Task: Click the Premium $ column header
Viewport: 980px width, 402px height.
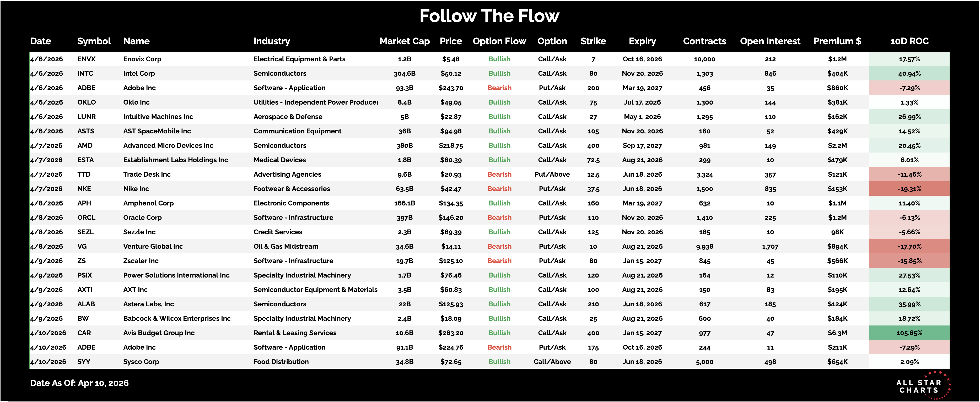Action: click(x=837, y=41)
